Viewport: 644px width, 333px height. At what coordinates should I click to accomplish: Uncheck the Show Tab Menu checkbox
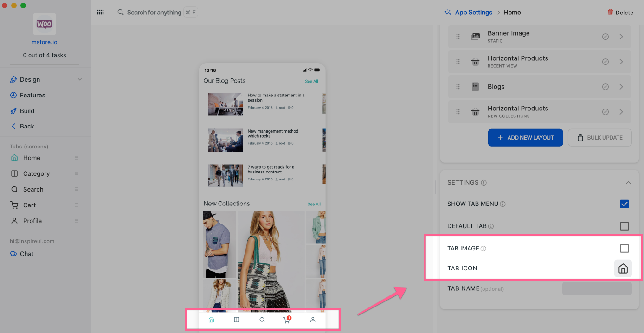click(624, 204)
